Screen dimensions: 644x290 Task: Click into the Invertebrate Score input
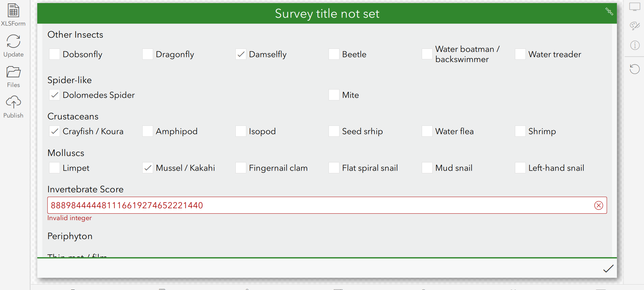pos(318,205)
